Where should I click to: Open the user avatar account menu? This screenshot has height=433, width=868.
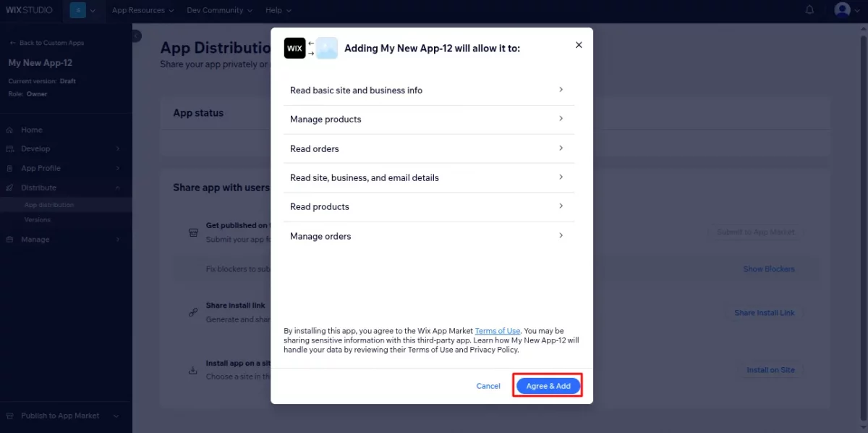point(847,10)
